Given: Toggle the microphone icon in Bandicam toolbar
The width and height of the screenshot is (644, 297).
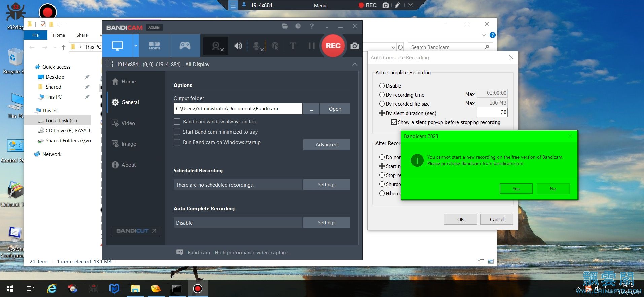Looking at the screenshot, I should [257, 46].
